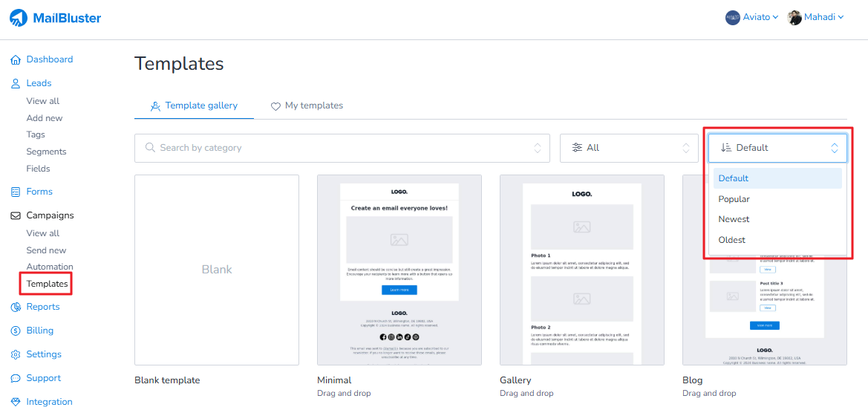Open Support in the sidebar
Image resolution: width=868 pixels, height=413 pixels.
[43, 378]
